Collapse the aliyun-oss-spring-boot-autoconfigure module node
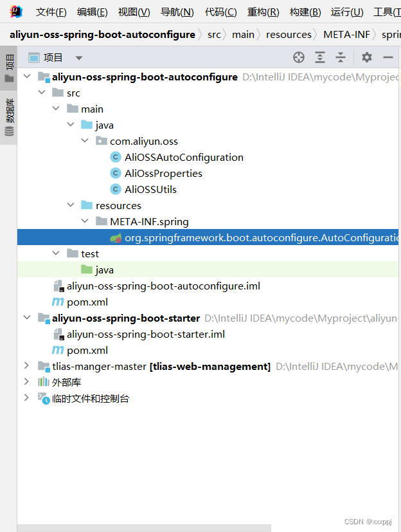The width and height of the screenshot is (401, 532). click(x=27, y=77)
